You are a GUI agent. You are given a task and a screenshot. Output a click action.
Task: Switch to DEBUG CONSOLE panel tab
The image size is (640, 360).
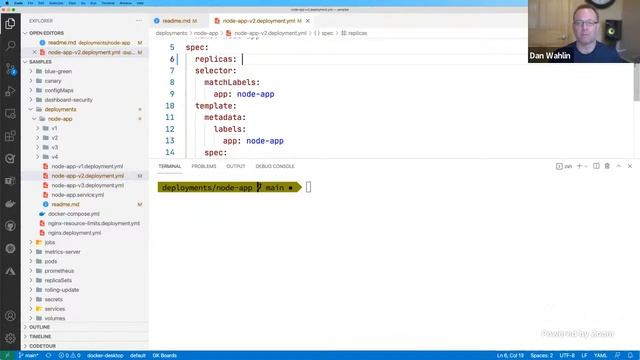point(275,166)
